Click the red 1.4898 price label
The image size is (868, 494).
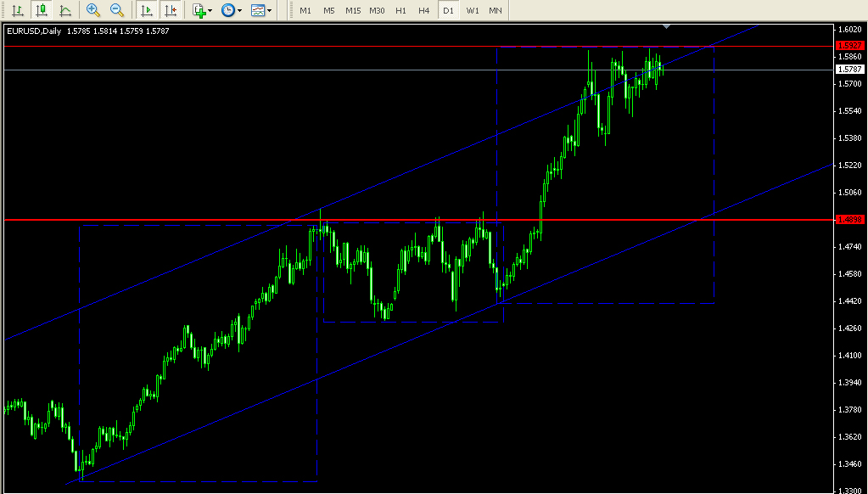click(849, 220)
